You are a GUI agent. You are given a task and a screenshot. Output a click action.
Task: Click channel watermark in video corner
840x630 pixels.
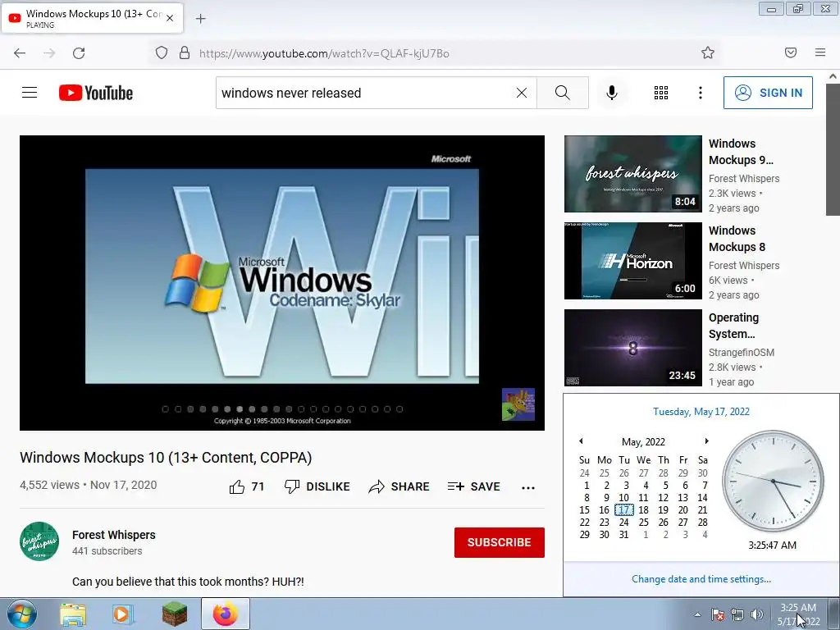(518, 404)
